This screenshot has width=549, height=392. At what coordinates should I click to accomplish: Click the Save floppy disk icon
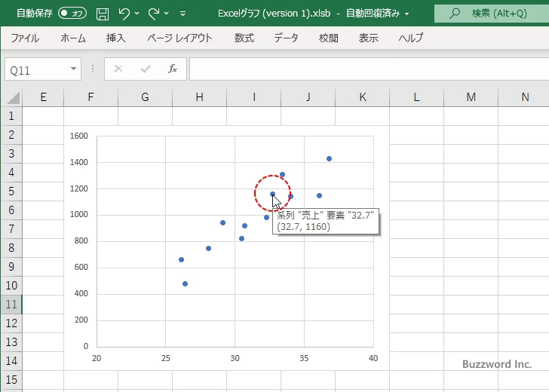[x=103, y=14]
